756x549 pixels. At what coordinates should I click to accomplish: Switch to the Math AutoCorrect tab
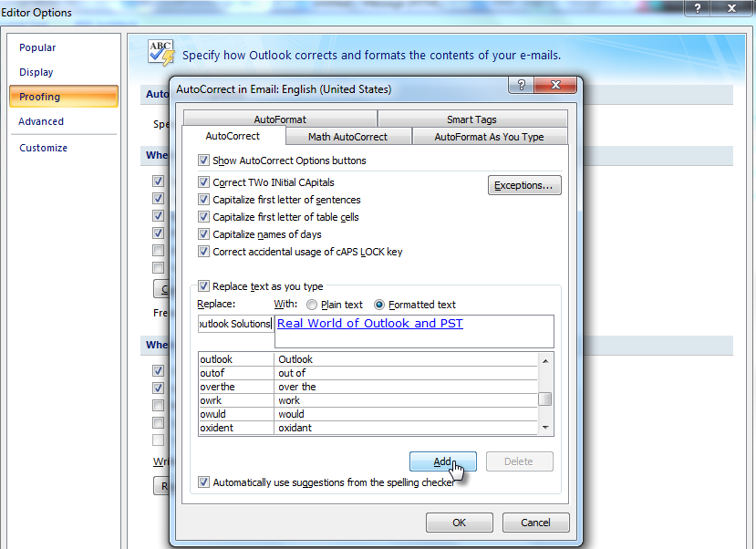coord(347,137)
